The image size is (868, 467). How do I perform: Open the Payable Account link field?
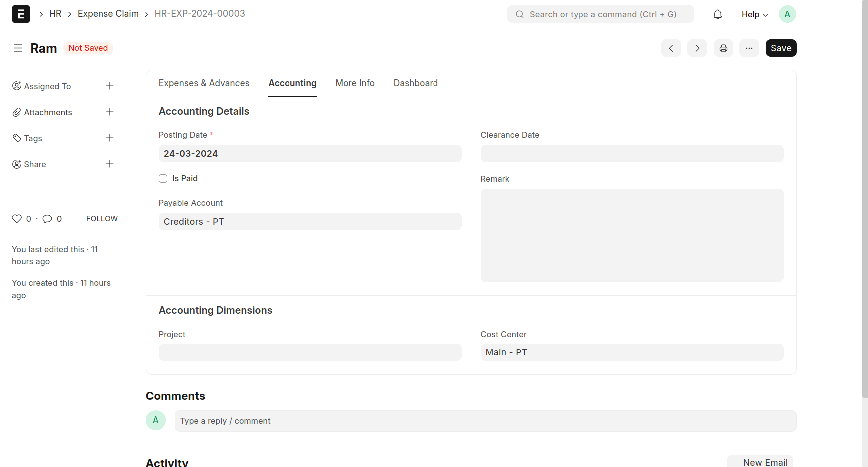[x=310, y=222]
